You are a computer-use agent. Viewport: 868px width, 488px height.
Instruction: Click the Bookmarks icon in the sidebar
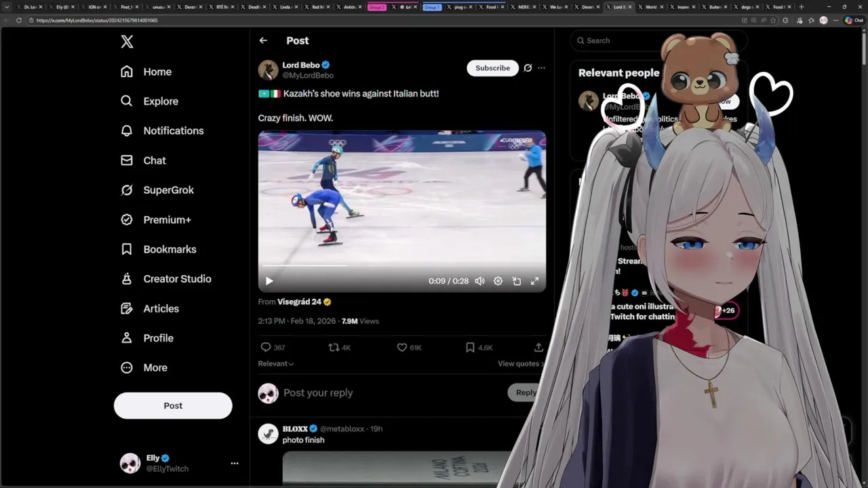click(x=127, y=249)
